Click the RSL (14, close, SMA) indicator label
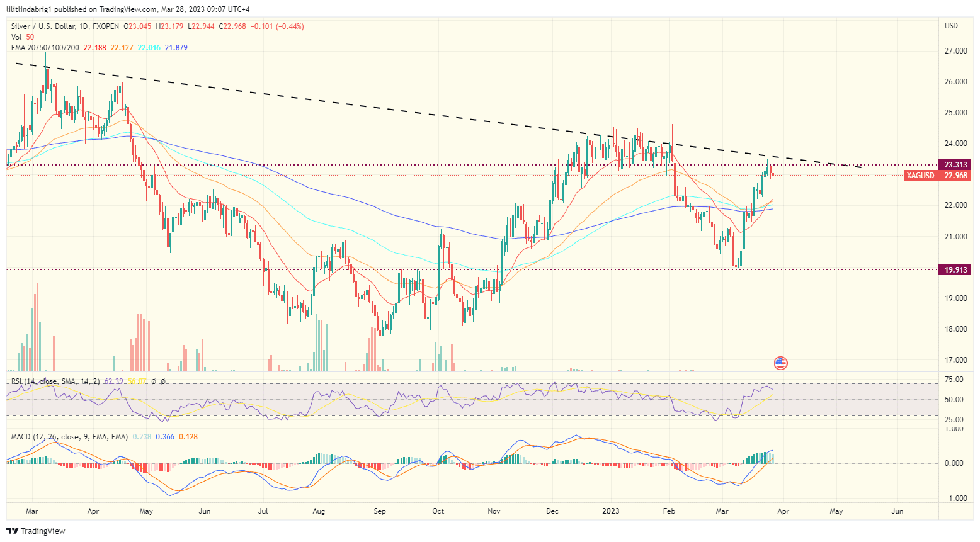Image resolution: width=980 pixels, height=542 pixels. click(38, 381)
